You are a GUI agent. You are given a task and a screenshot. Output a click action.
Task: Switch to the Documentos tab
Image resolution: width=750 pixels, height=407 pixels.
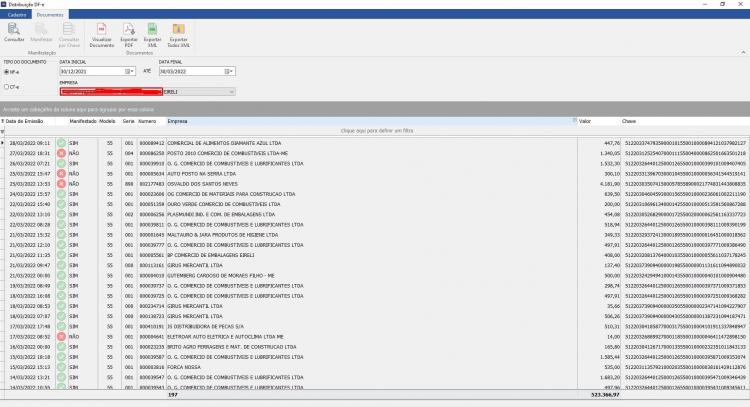tap(50, 15)
